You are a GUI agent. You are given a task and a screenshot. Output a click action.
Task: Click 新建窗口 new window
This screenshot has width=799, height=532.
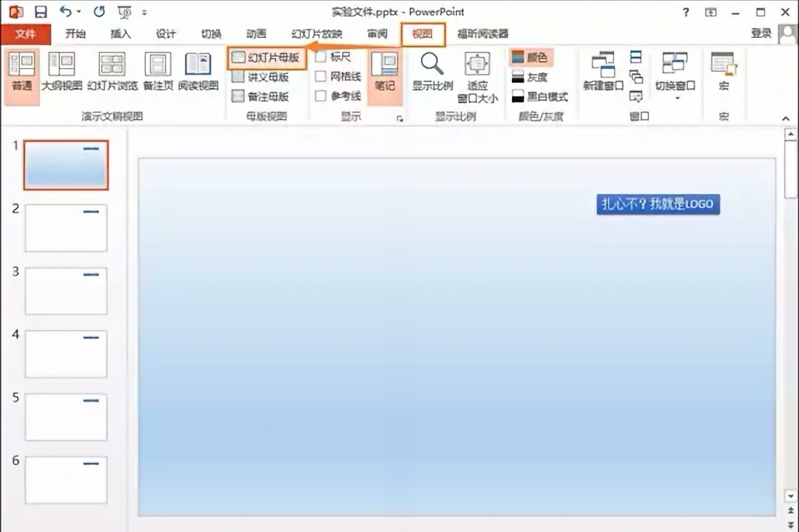coord(604,73)
